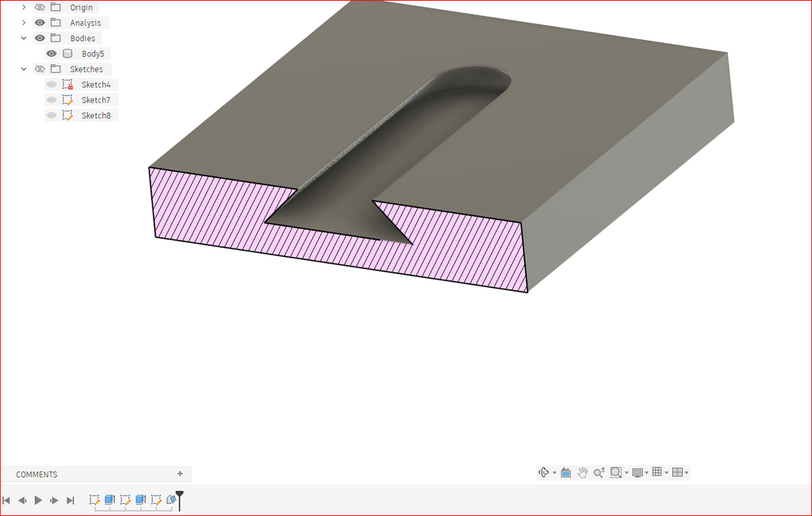Click the Zoom Window fit icon
812x516 pixels.
point(616,472)
